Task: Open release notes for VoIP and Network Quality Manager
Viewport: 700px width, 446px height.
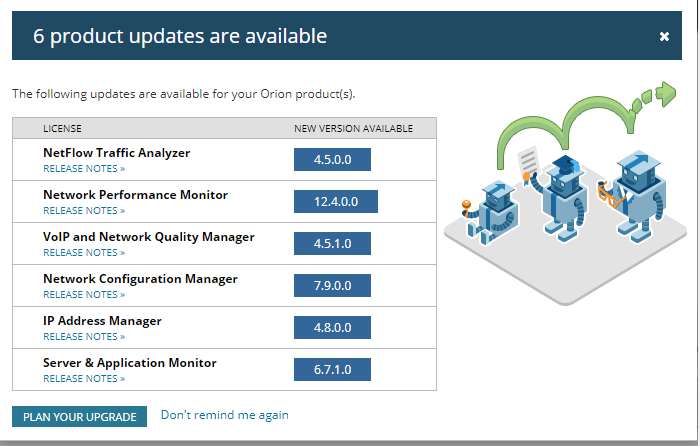Action: pos(84,253)
